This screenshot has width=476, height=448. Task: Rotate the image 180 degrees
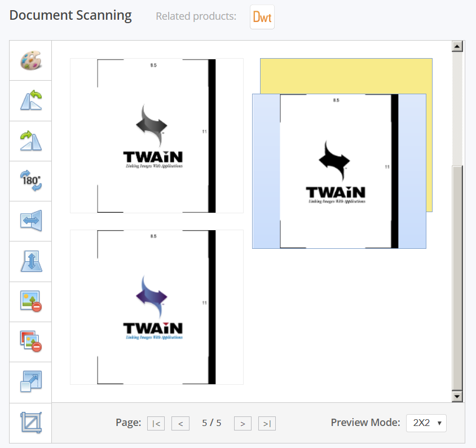point(31,181)
